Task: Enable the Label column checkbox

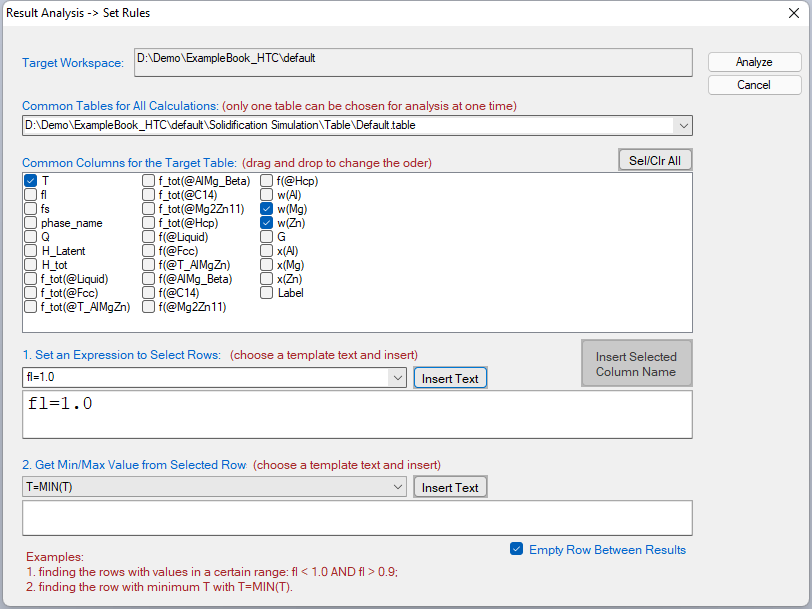Action: [x=266, y=292]
